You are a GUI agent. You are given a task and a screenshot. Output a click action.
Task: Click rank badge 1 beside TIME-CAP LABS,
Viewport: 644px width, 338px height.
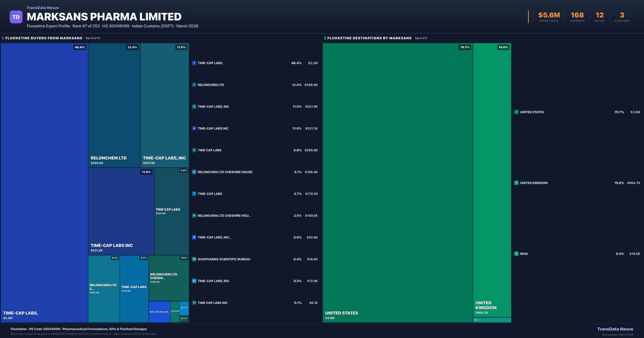point(194,63)
